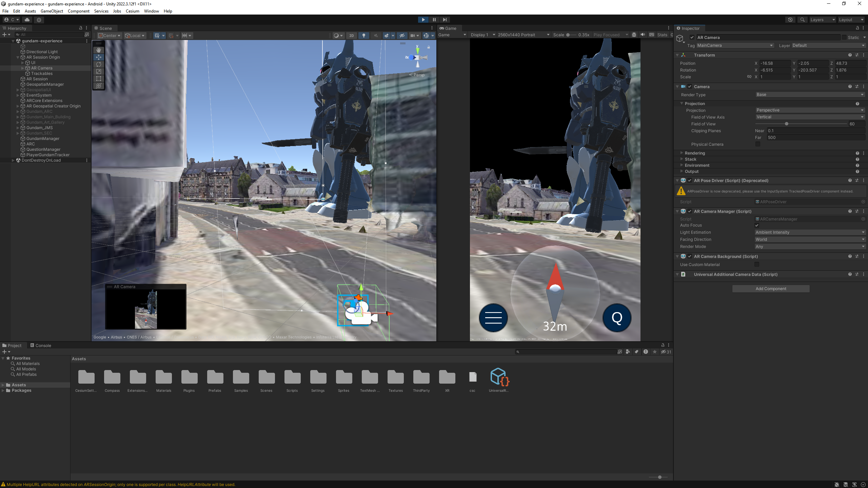Enter Play mode with the Play button
The height and width of the screenshot is (488, 868).
coord(423,19)
